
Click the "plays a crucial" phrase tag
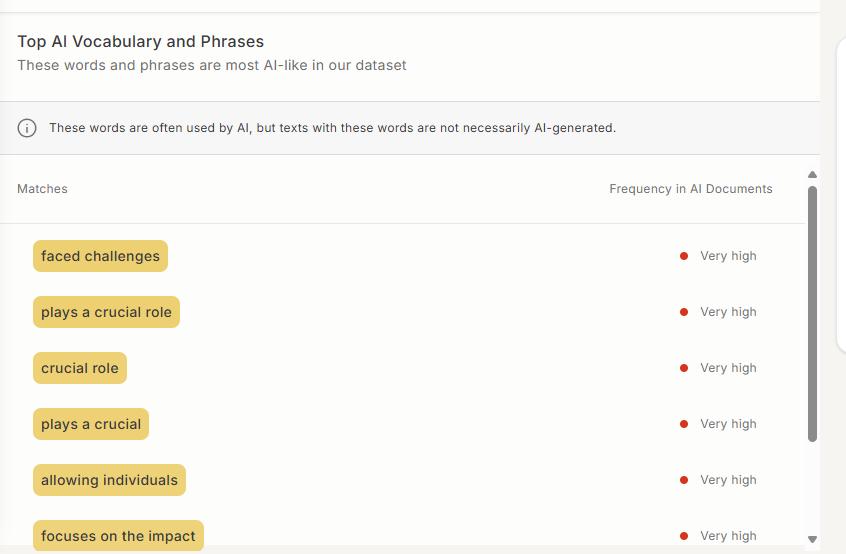(x=91, y=424)
